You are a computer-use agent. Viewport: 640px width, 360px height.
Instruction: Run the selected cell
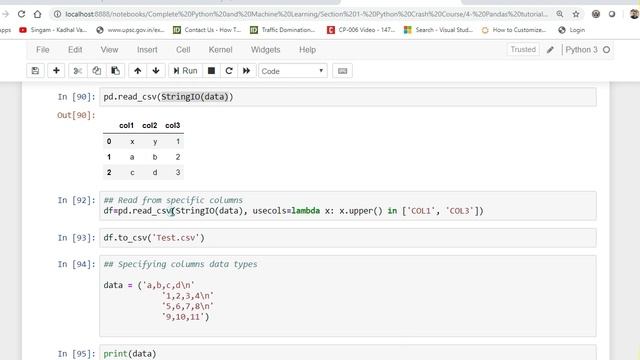pos(185,71)
